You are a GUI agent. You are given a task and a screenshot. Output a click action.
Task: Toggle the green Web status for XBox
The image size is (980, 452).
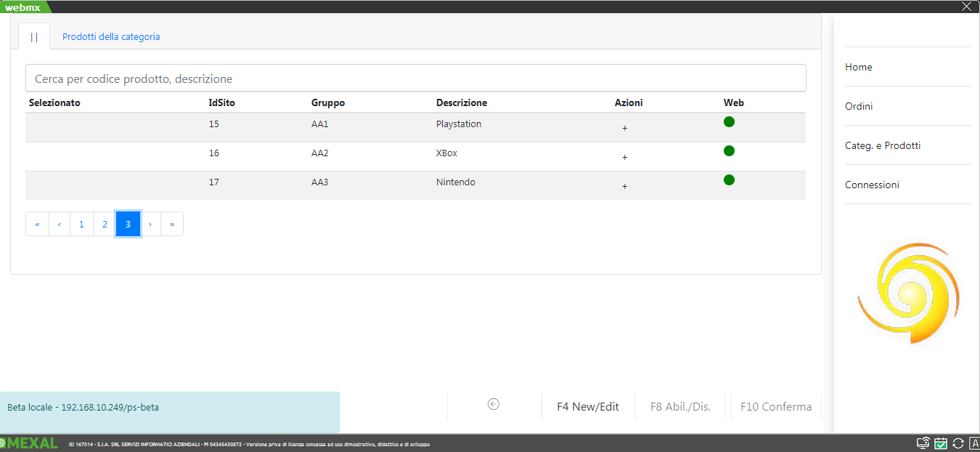(729, 151)
